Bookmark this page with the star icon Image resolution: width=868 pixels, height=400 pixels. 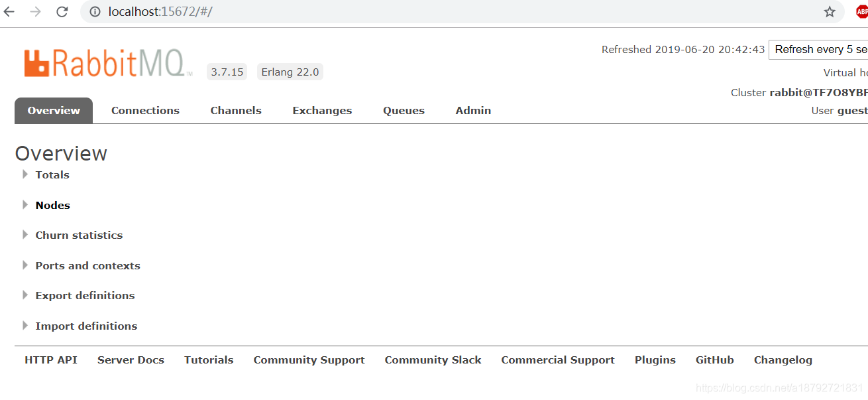pos(830,11)
